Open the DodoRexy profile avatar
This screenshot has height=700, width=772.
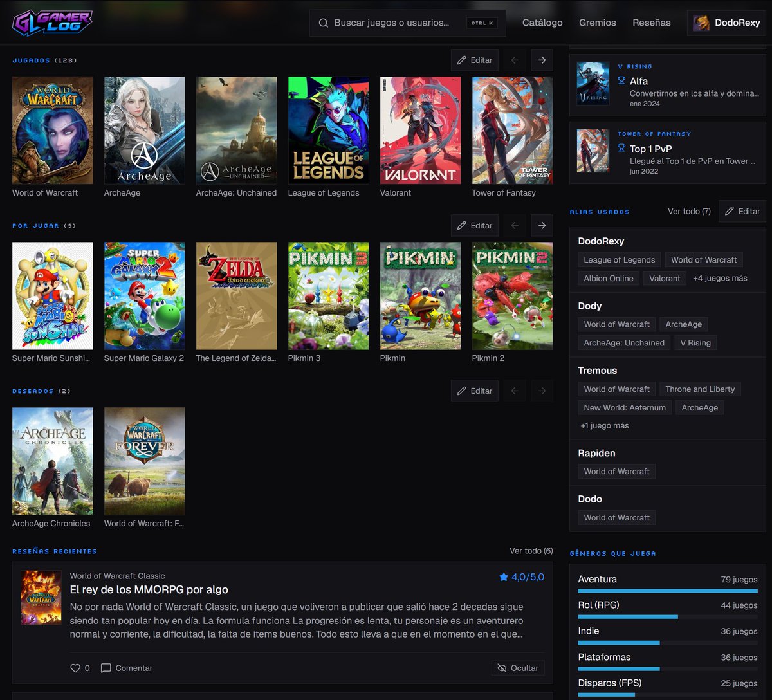pos(701,23)
